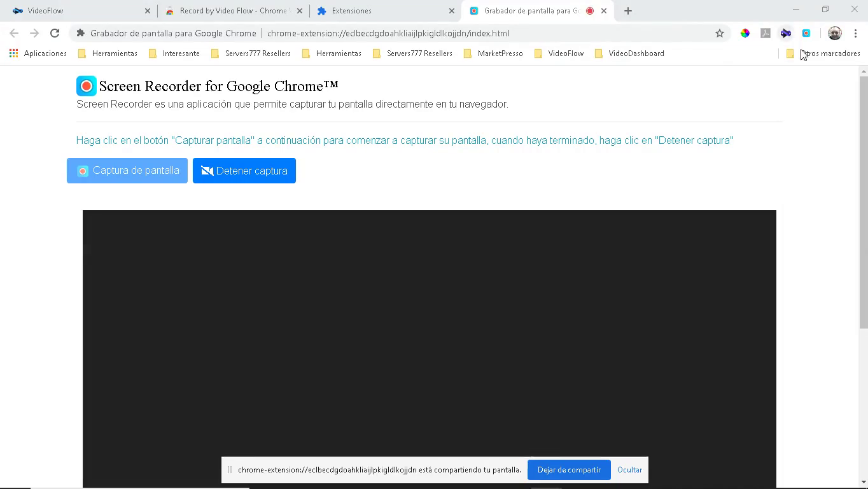This screenshot has width=868, height=489.
Task: Open the gray PDF Acrobat extension
Action: point(766,33)
